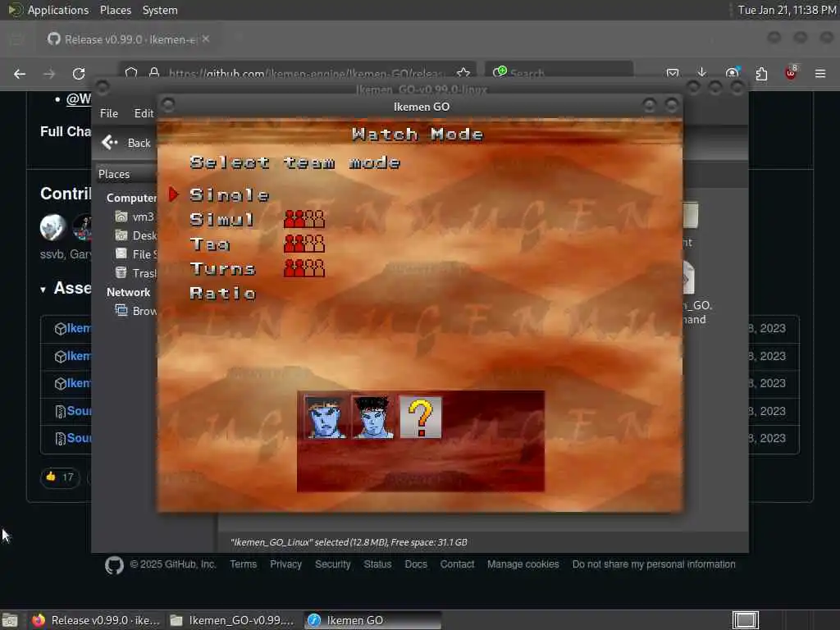Open the System menu in top panel

click(160, 10)
